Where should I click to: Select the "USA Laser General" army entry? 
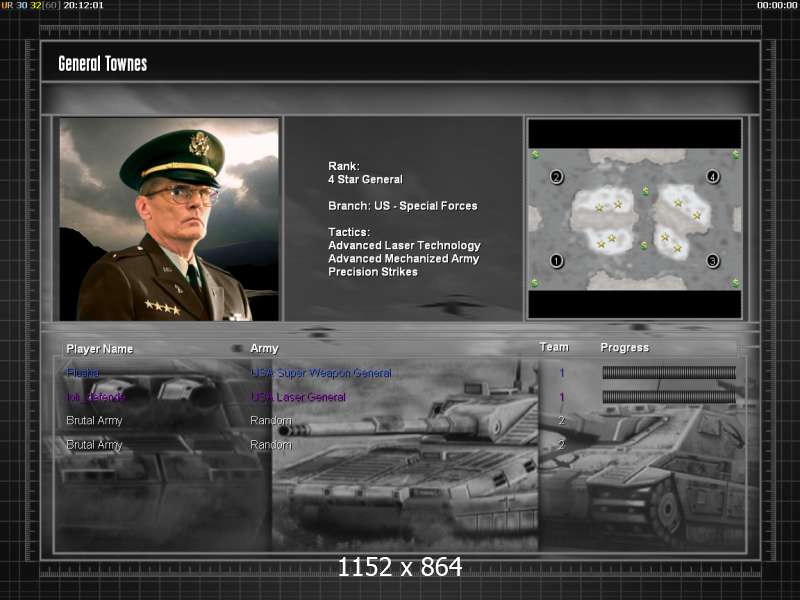coord(298,397)
